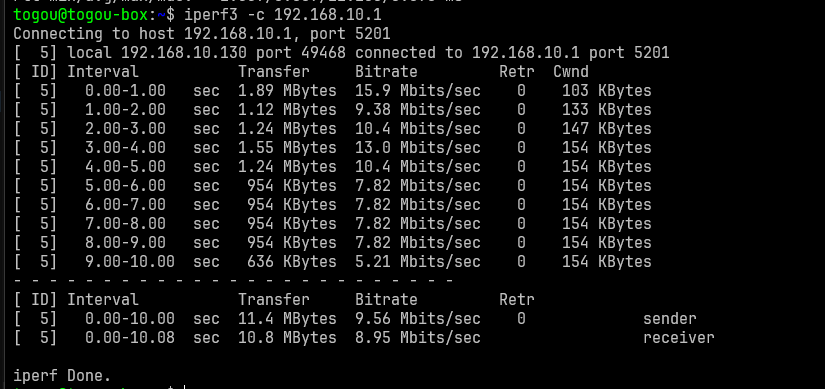Click the 5.21 Mbits/sec bitrate value

(x=418, y=262)
